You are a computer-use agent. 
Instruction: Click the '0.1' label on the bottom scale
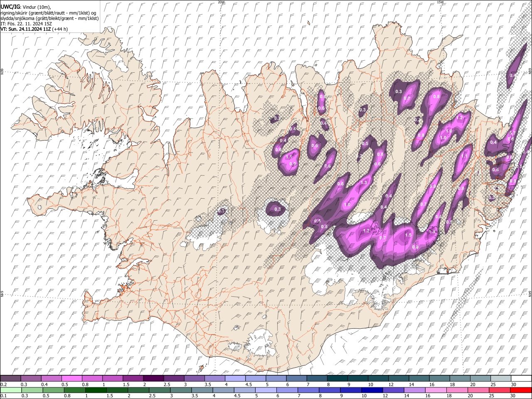coord(3,396)
